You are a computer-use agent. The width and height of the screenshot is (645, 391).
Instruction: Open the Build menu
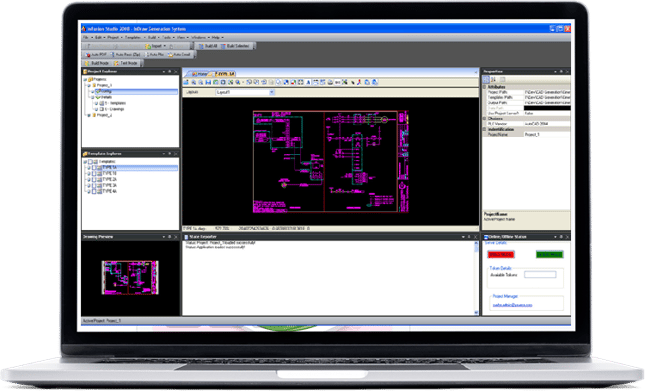pos(152,37)
